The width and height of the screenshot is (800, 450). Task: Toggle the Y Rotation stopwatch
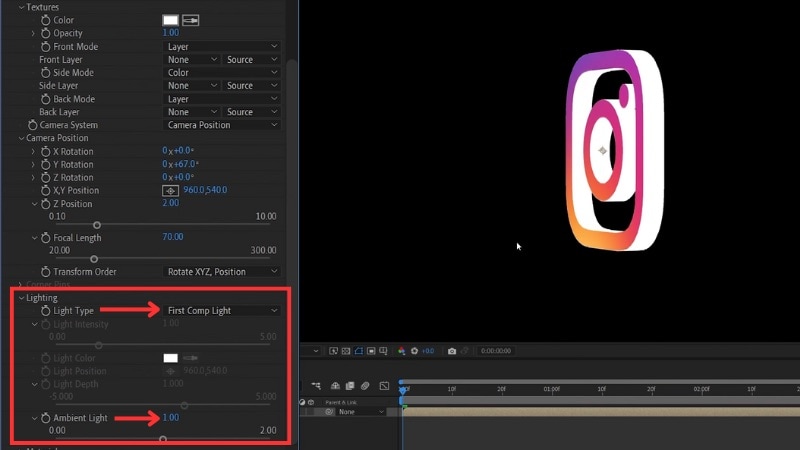(45, 164)
